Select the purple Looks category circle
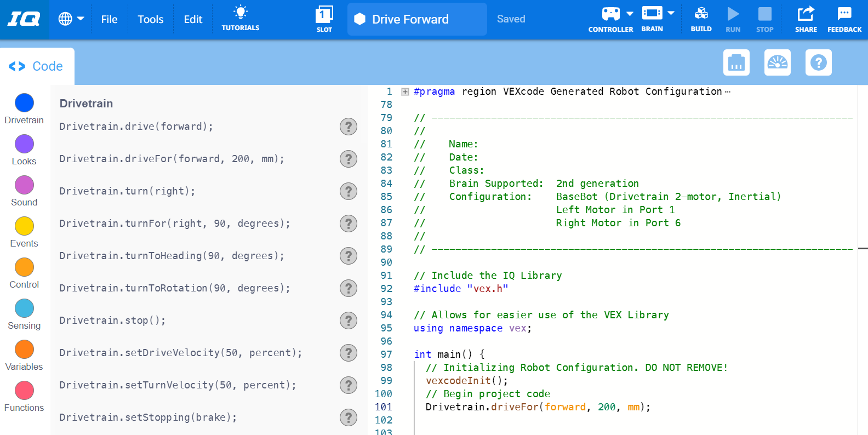868x435 pixels. pyautogui.click(x=24, y=144)
